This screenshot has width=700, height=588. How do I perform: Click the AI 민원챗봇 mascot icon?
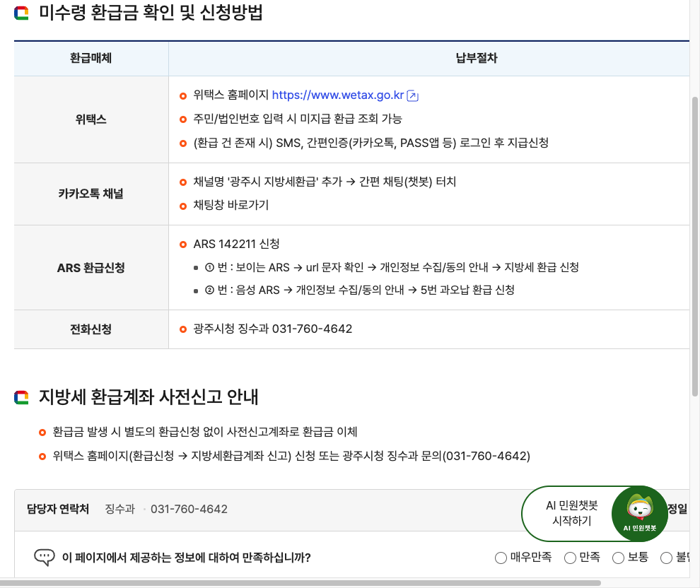tap(640, 514)
